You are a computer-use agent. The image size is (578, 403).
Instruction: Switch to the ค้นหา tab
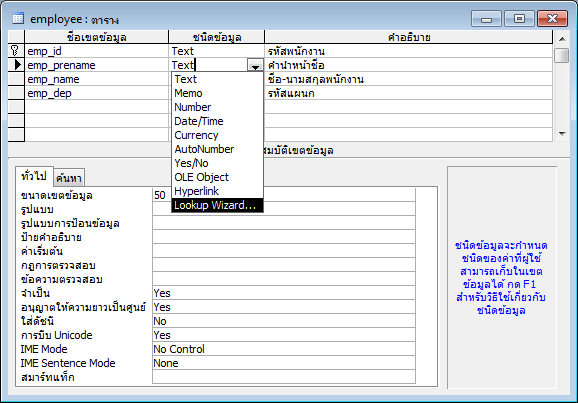[69, 178]
